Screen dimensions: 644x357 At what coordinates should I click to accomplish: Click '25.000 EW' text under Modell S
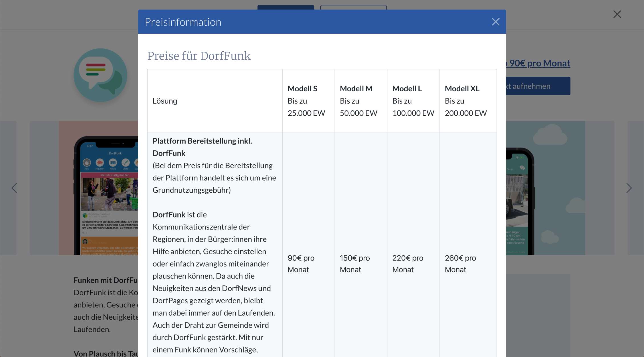tap(306, 113)
